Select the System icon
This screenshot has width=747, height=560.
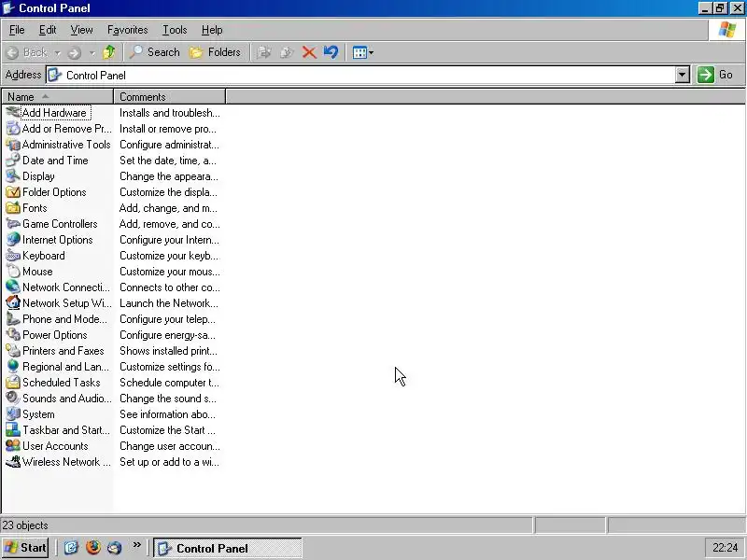[x=13, y=414]
